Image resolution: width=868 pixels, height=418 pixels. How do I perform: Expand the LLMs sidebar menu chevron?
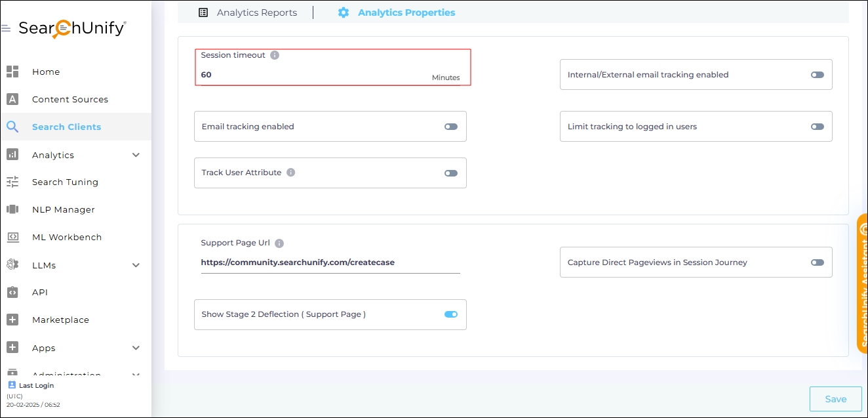pos(136,265)
